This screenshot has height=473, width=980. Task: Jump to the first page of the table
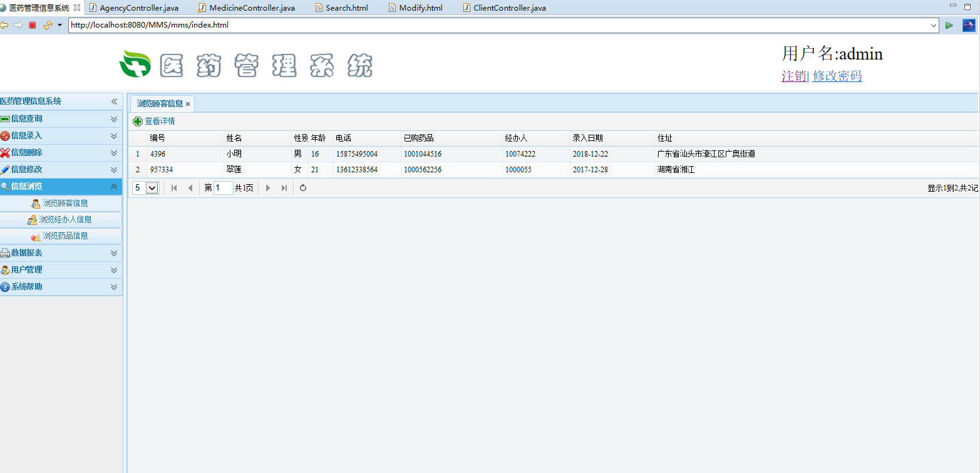click(x=174, y=188)
